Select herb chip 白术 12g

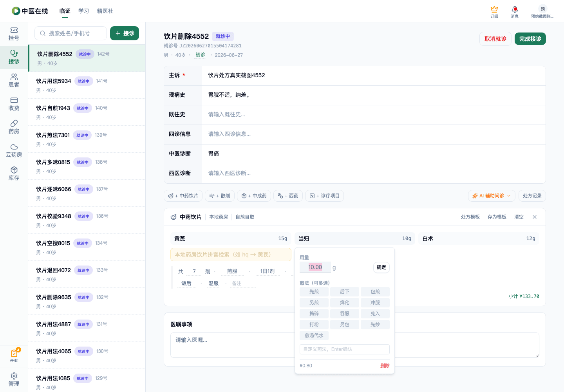point(479,238)
